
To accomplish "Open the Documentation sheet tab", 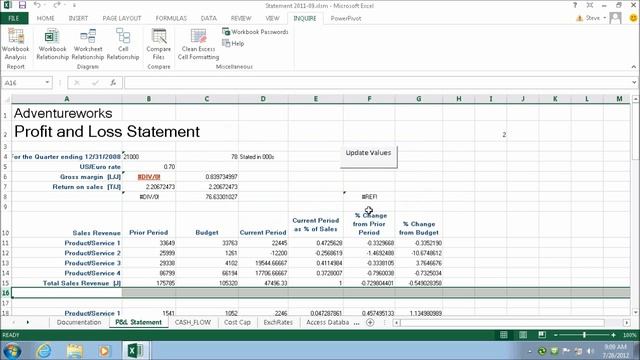I will (x=79, y=322).
